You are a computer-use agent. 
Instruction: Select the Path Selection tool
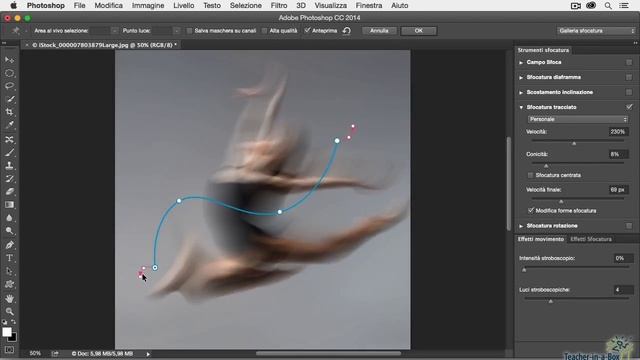click(9, 271)
